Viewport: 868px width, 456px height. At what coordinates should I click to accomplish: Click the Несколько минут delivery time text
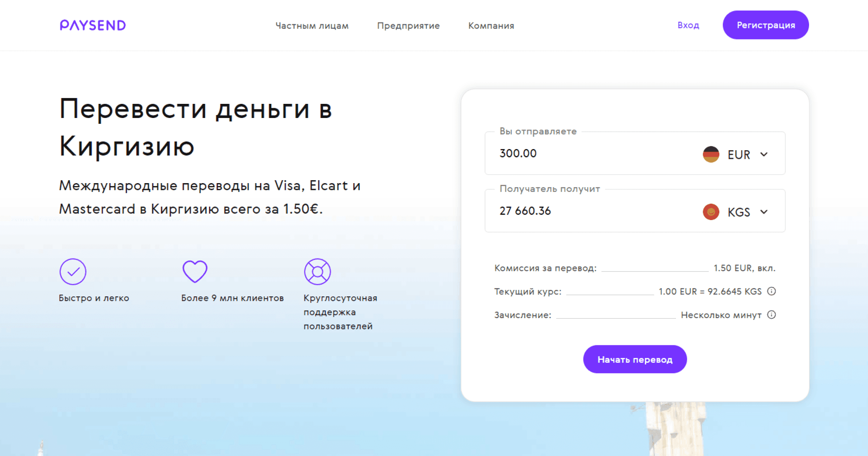(x=721, y=315)
